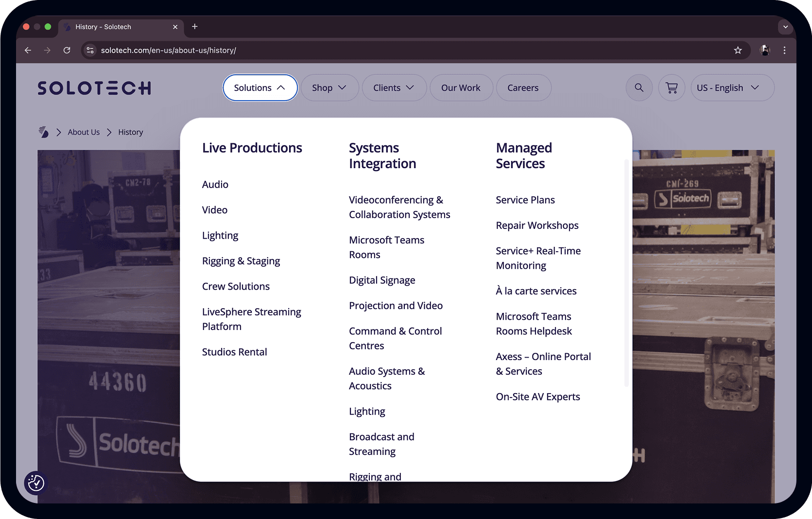Screen dimensions: 812x519
Task: Open Broadcast and Streaming
Action: pyautogui.click(x=381, y=444)
